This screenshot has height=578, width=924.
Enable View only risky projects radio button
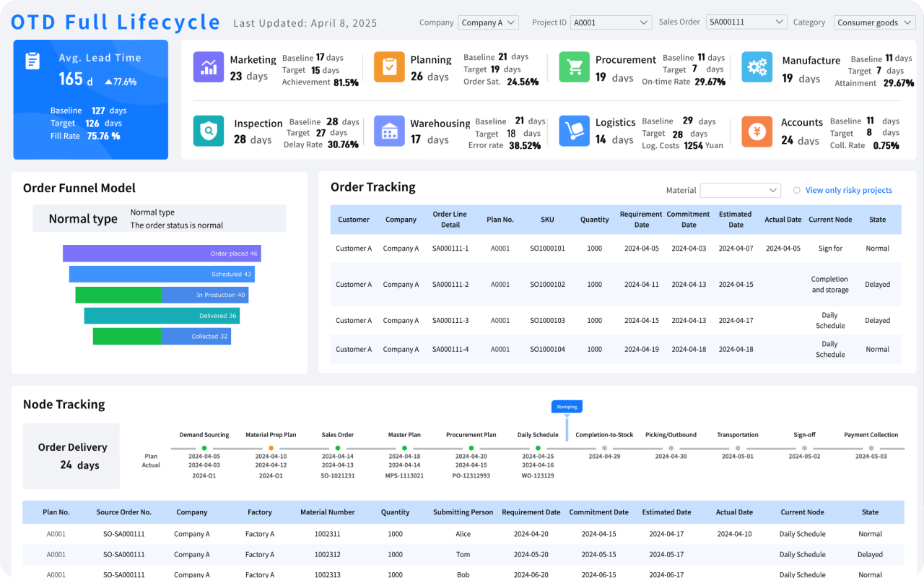pos(797,191)
